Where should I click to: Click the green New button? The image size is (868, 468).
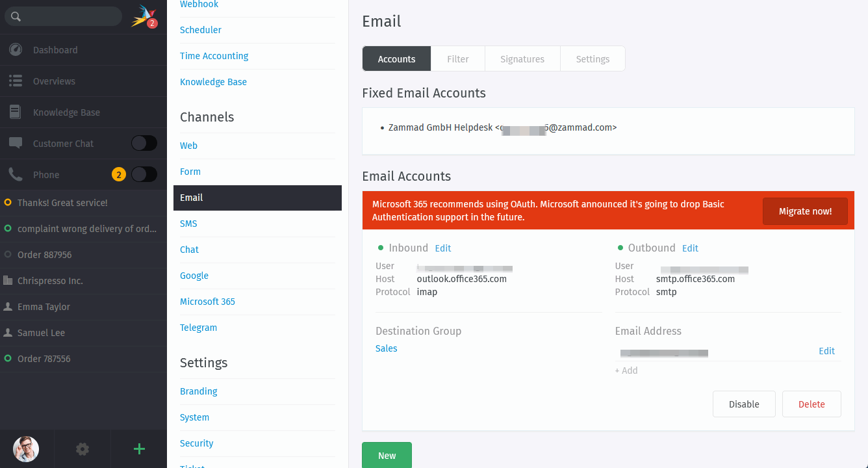click(387, 455)
